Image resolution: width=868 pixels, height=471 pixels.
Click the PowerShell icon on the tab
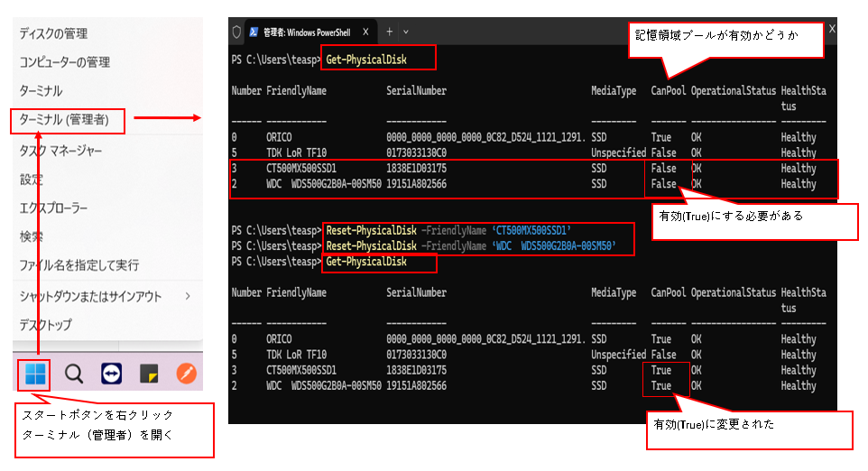coord(254,32)
